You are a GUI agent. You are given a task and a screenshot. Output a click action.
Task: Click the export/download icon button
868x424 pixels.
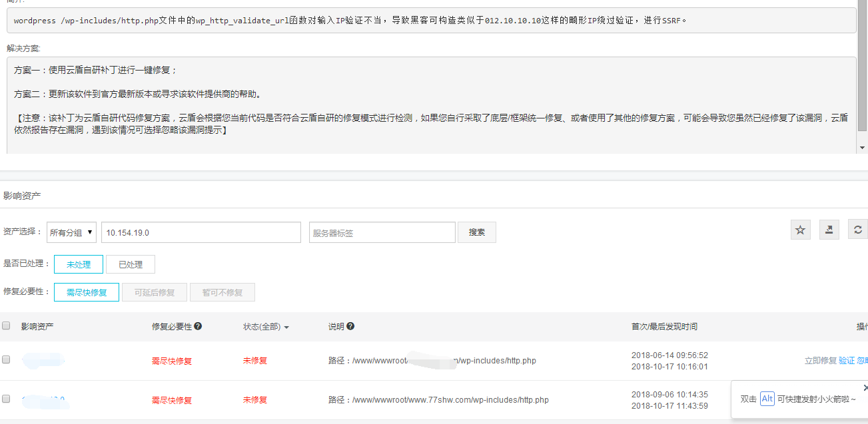[829, 230]
